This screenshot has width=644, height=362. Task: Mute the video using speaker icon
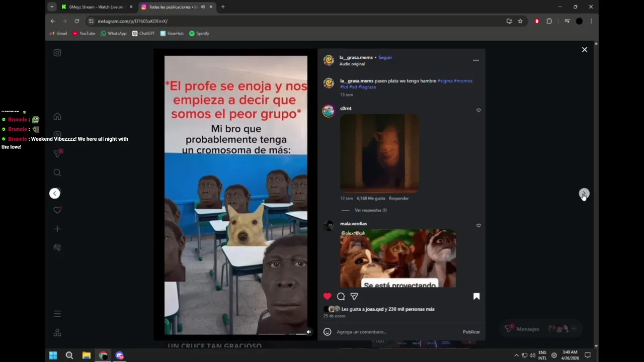pos(309,331)
